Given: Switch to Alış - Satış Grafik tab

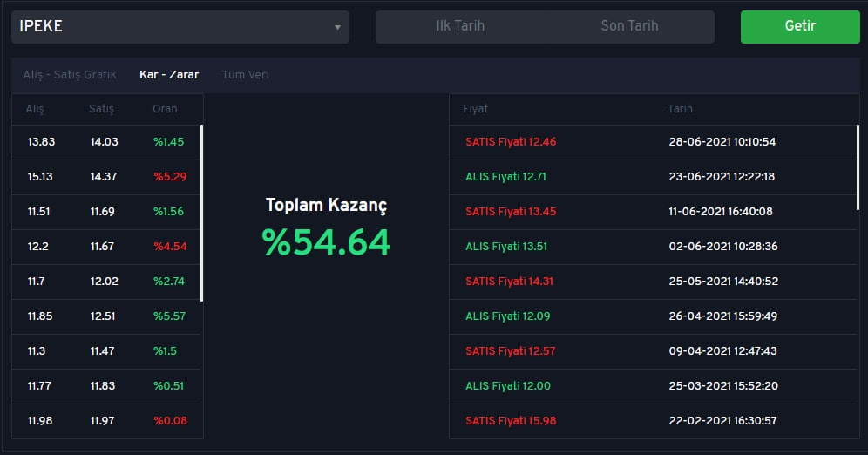Looking at the screenshot, I should [x=70, y=75].
